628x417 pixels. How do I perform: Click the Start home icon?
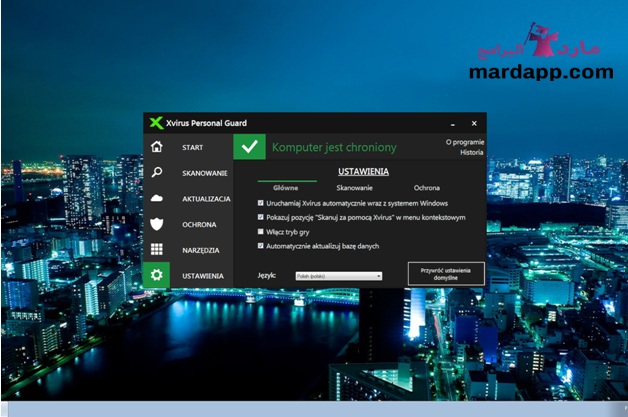coord(157,147)
